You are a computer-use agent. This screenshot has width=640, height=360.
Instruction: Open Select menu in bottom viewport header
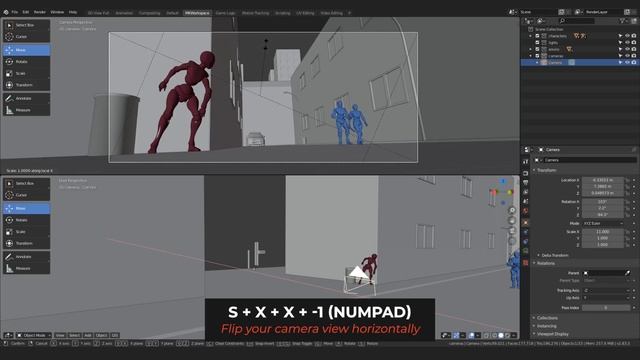tap(74, 336)
